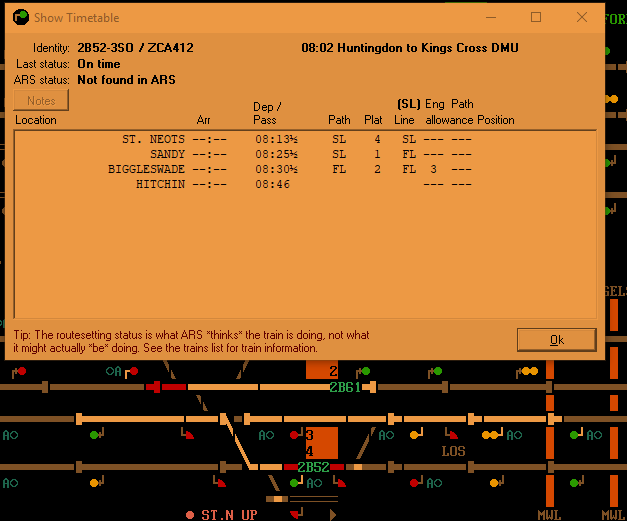Viewport: 627px width, 521px height.
Task: Click platform value 4 in the ST. NEOTS row
Action: coord(377,139)
